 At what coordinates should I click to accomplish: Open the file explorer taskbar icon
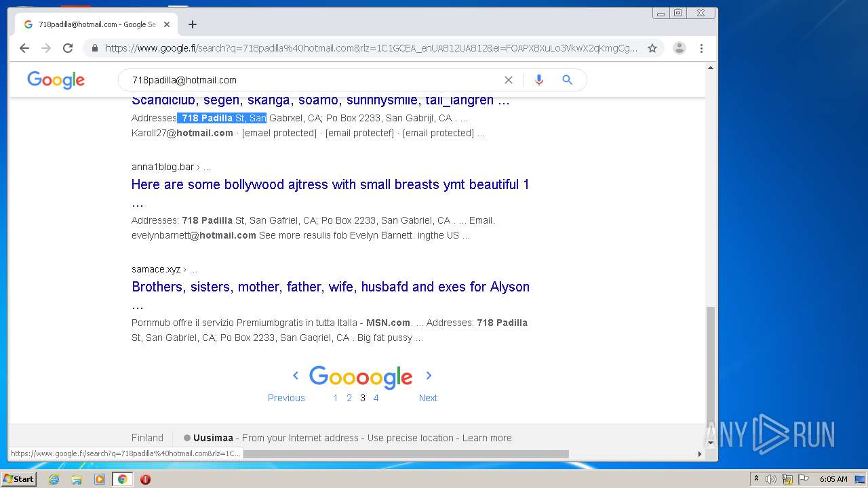point(77,479)
